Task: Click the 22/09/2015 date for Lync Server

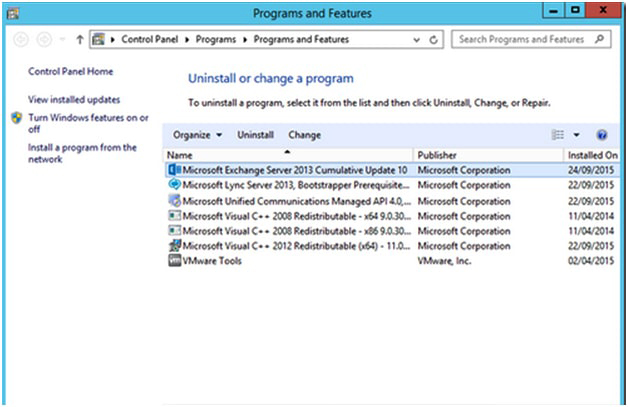Action: coord(591,185)
